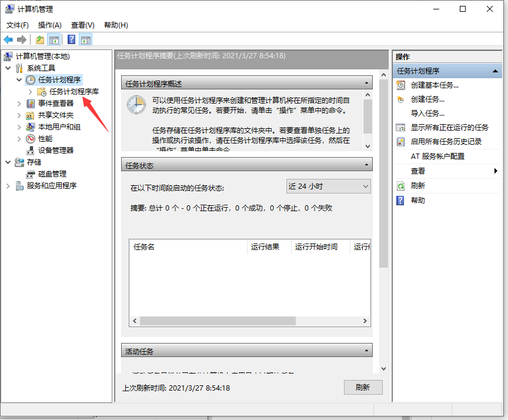Open the 查看(V) menu
This screenshot has height=420, width=508.
click(x=82, y=25)
